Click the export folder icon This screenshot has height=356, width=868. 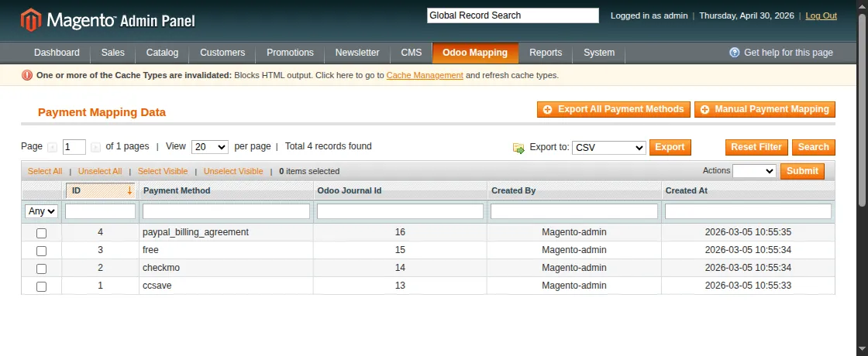tap(518, 148)
